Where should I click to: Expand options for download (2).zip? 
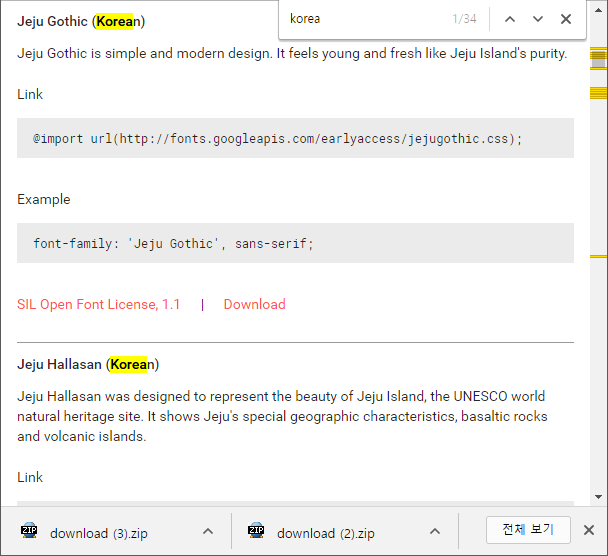pyautogui.click(x=435, y=531)
